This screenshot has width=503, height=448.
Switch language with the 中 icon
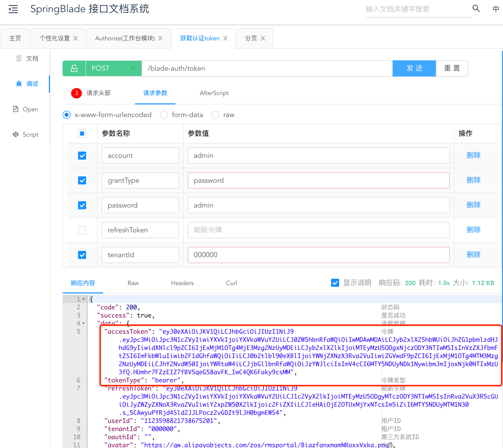[x=496, y=9]
